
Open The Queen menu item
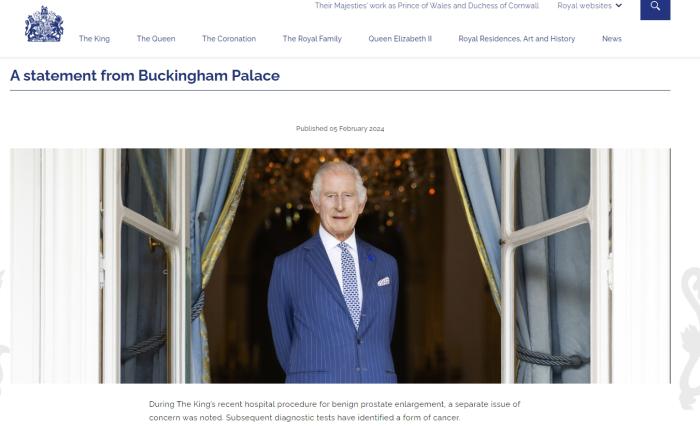pyautogui.click(x=156, y=39)
